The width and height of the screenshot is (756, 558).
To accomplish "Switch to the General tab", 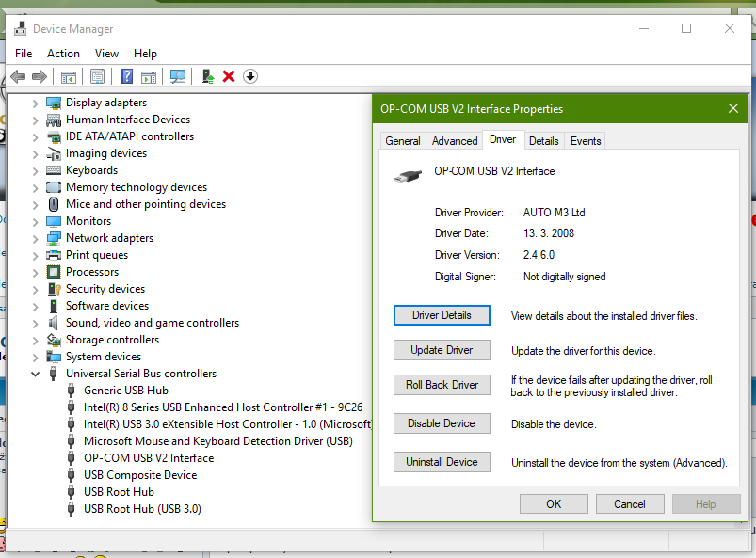I will pos(403,141).
